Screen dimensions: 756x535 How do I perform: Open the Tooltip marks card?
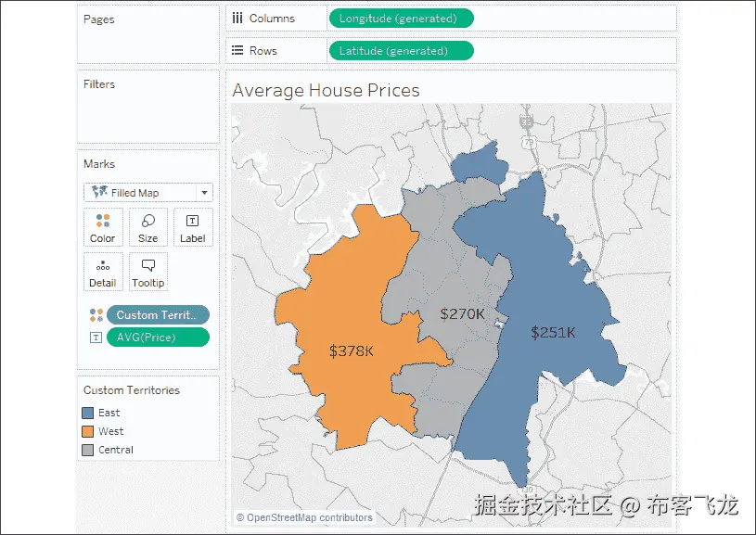(x=148, y=272)
